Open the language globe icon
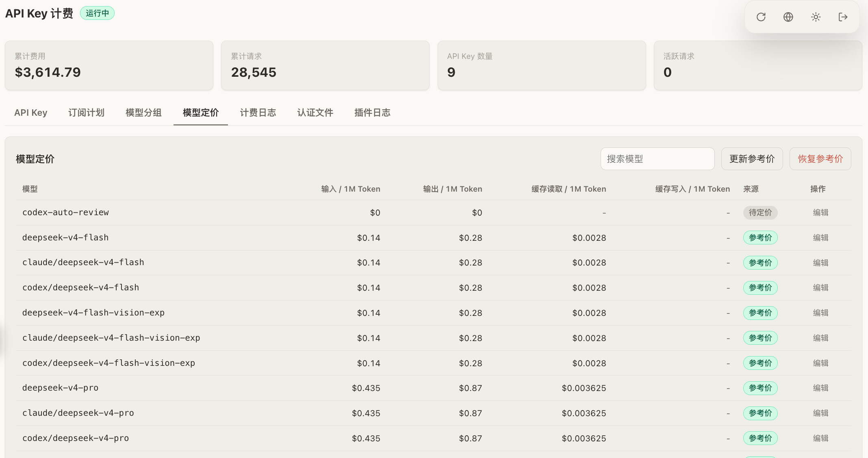The image size is (868, 458). 788,17
